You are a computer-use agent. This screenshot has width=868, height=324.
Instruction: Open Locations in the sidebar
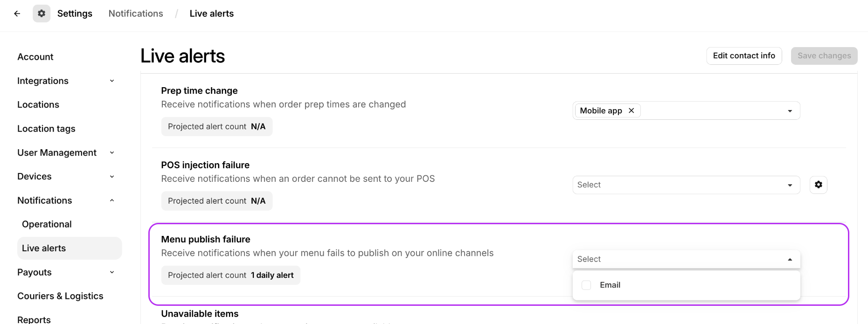coord(38,105)
